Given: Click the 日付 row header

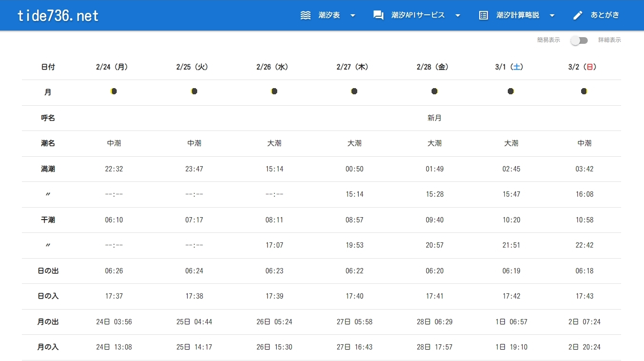Looking at the screenshot, I should pos(48,67).
